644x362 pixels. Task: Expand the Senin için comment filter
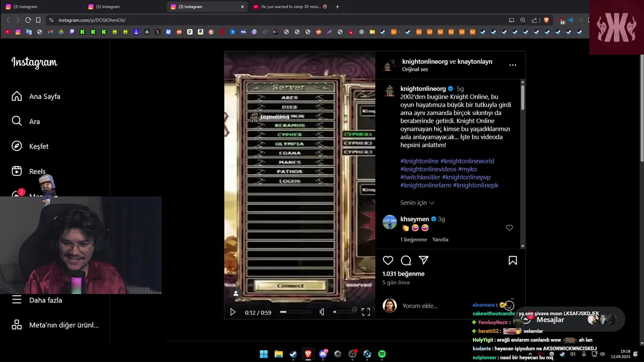(417, 203)
